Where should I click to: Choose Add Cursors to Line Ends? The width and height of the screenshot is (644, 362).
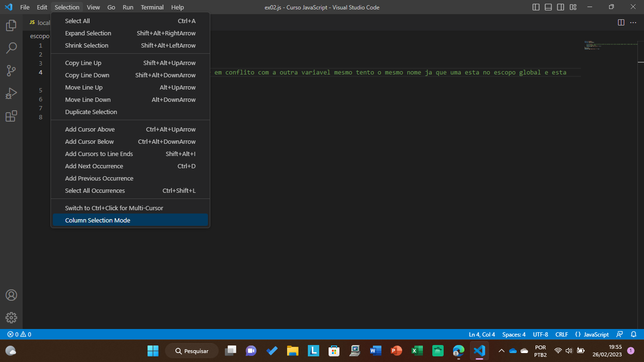click(x=130, y=154)
